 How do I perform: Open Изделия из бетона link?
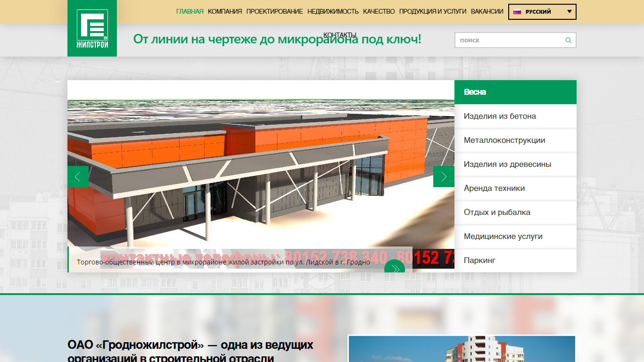click(515, 116)
